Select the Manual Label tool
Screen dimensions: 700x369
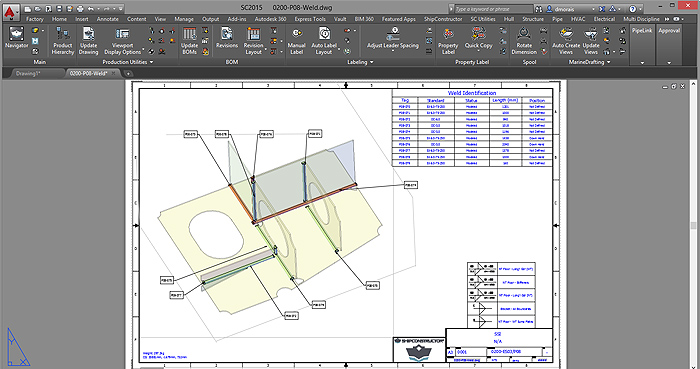point(296,41)
